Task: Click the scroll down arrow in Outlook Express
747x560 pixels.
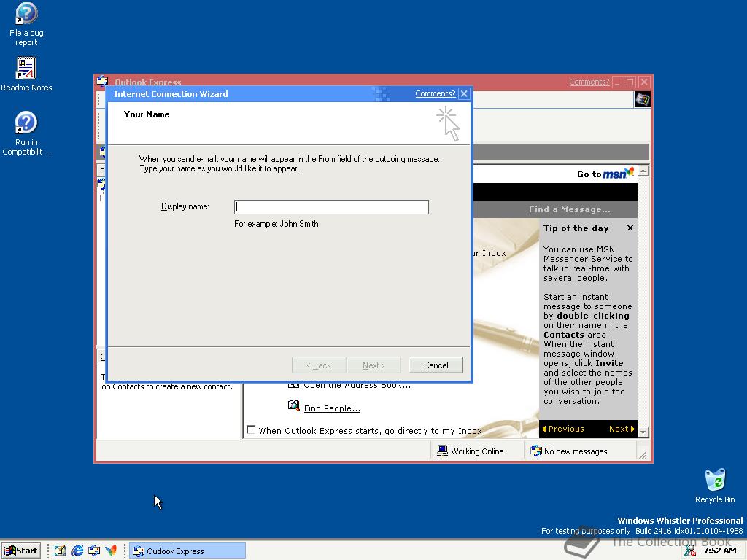Action: [x=643, y=432]
